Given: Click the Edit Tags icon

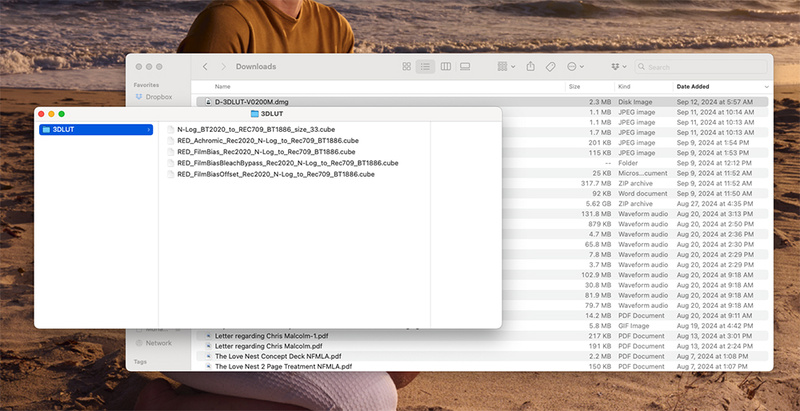Looking at the screenshot, I should pyautogui.click(x=550, y=67).
